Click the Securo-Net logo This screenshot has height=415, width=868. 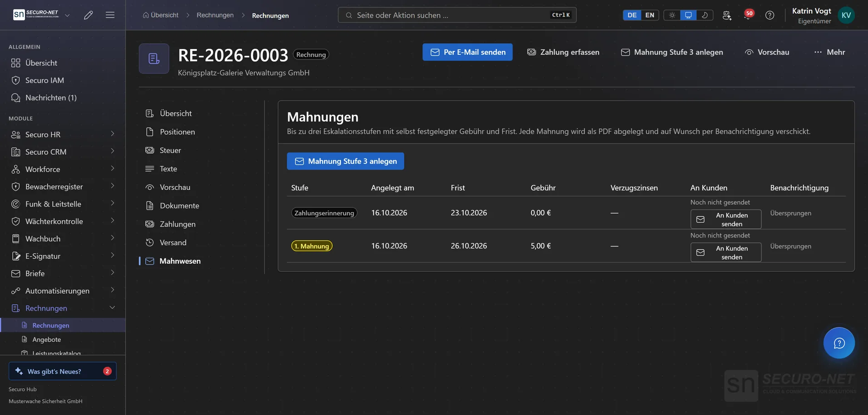coord(36,15)
